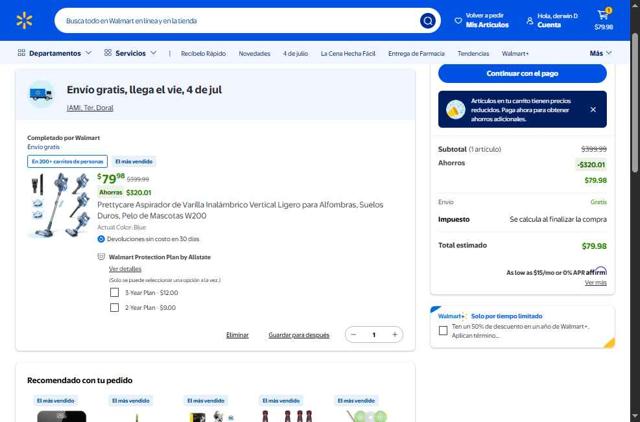
Task: Click the Recomendado con tu pedido heading
Action: pyautogui.click(x=80, y=380)
